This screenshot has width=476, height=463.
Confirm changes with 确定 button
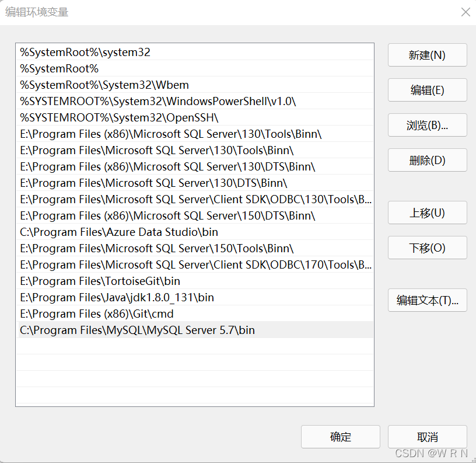340,437
